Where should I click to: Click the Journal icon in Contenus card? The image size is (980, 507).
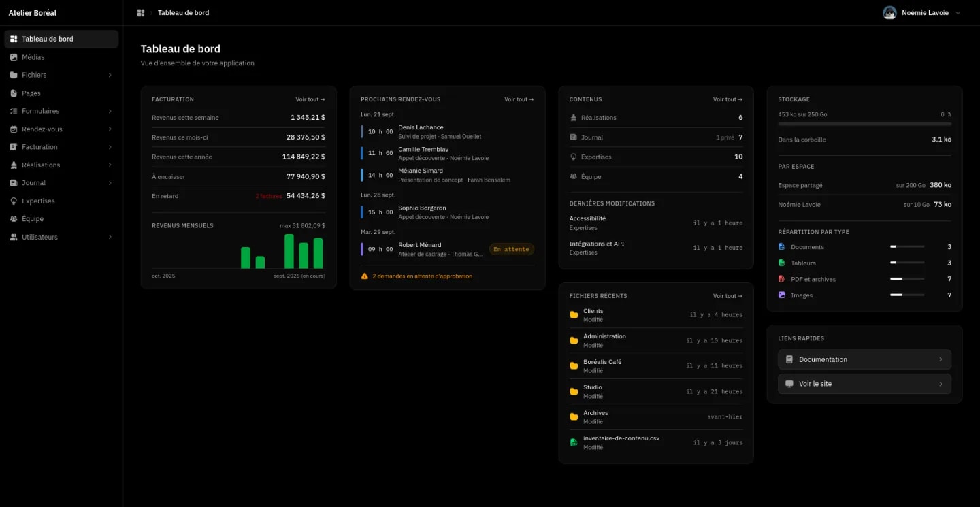573,137
